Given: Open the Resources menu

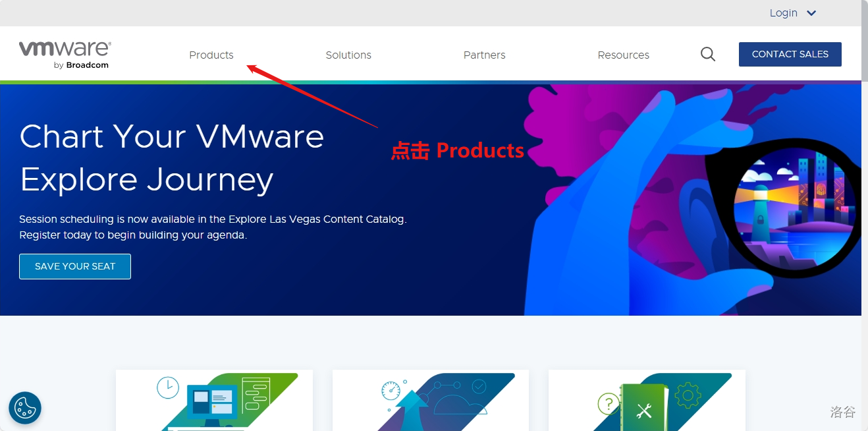Looking at the screenshot, I should (624, 55).
